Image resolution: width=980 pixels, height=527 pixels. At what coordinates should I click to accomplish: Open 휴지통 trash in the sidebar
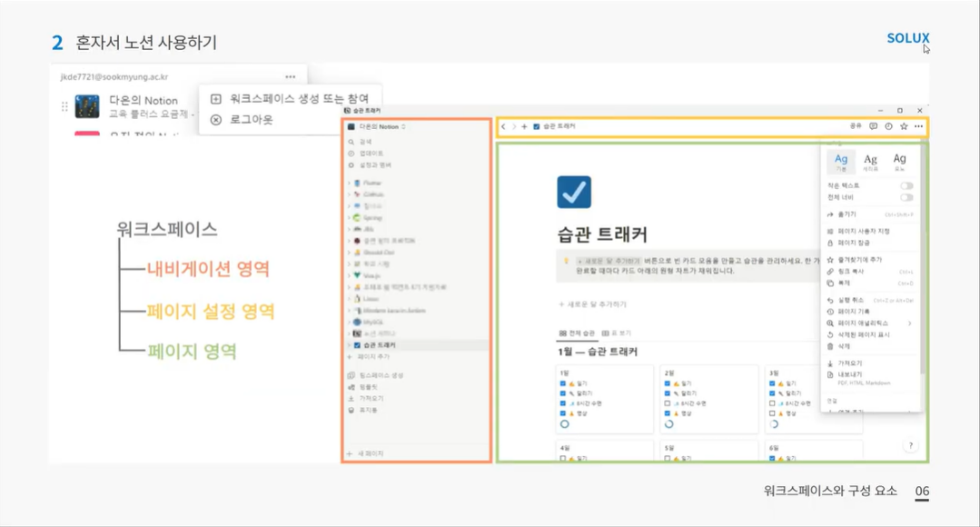pyautogui.click(x=363, y=410)
